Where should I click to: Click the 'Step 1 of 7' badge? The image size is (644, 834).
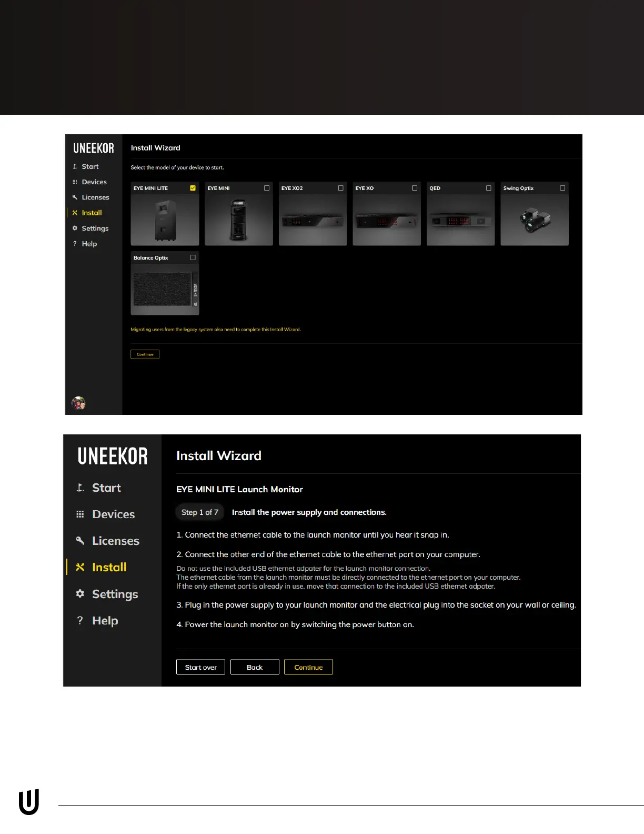(200, 512)
